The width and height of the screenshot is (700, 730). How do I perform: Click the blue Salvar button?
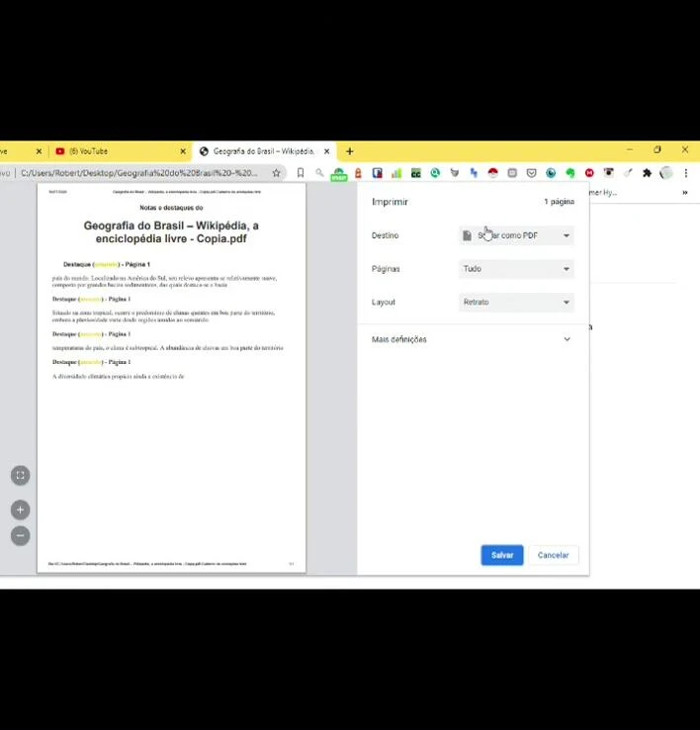[501, 555]
